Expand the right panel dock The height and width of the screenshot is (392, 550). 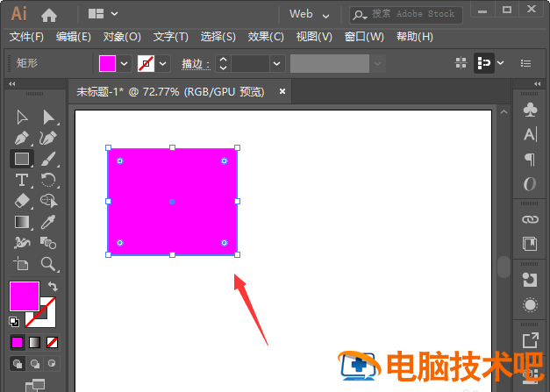537,84
